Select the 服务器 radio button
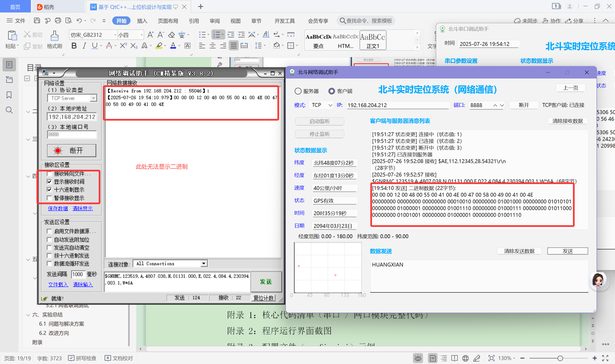This screenshot has width=615, height=364. tap(298, 91)
